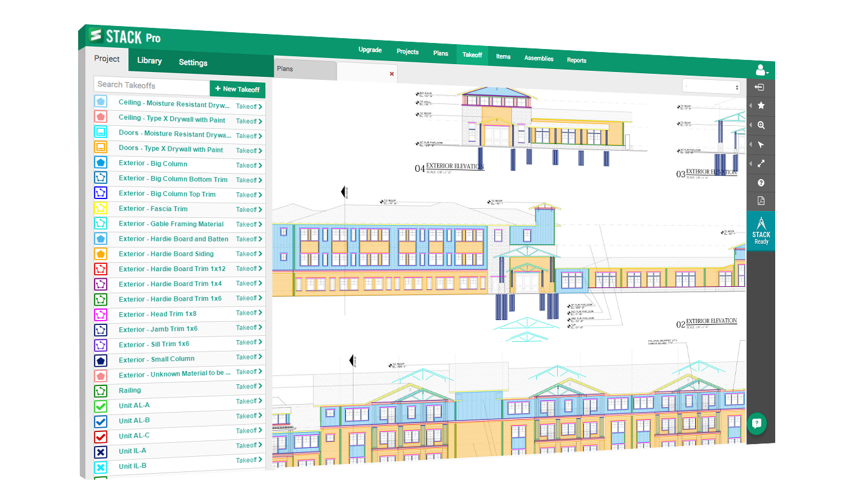Open the dropdown selector above the plan canvas

click(711, 87)
